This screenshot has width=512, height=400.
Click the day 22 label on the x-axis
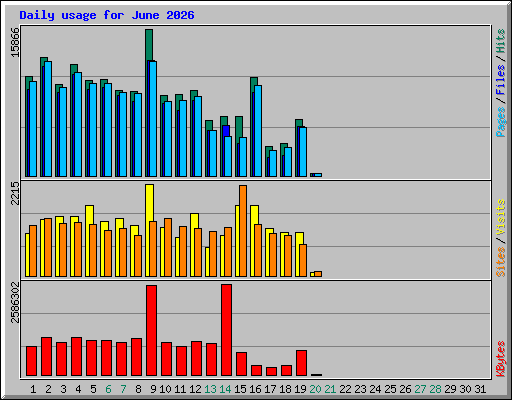tap(345, 389)
